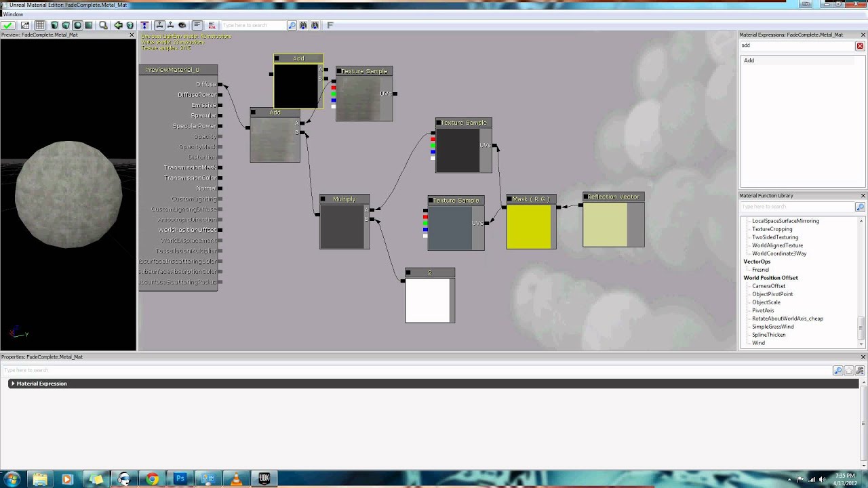Select cylinder preview primitive
The width and height of the screenshot is (868, 488).
point(54,25)
